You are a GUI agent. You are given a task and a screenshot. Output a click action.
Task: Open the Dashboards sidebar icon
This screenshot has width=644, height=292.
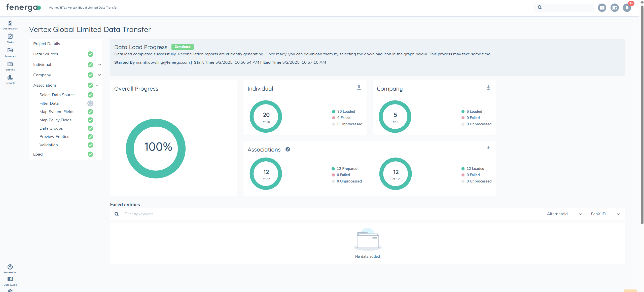point(10,25)
